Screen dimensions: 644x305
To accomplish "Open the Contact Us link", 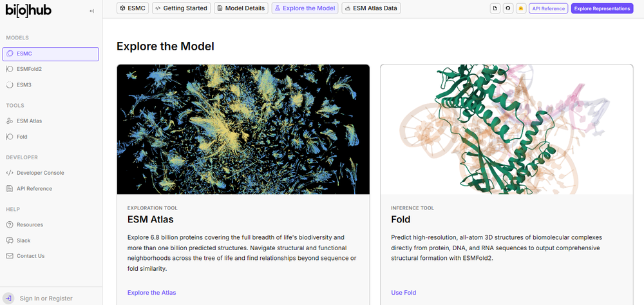I will (x=50, y=256).
